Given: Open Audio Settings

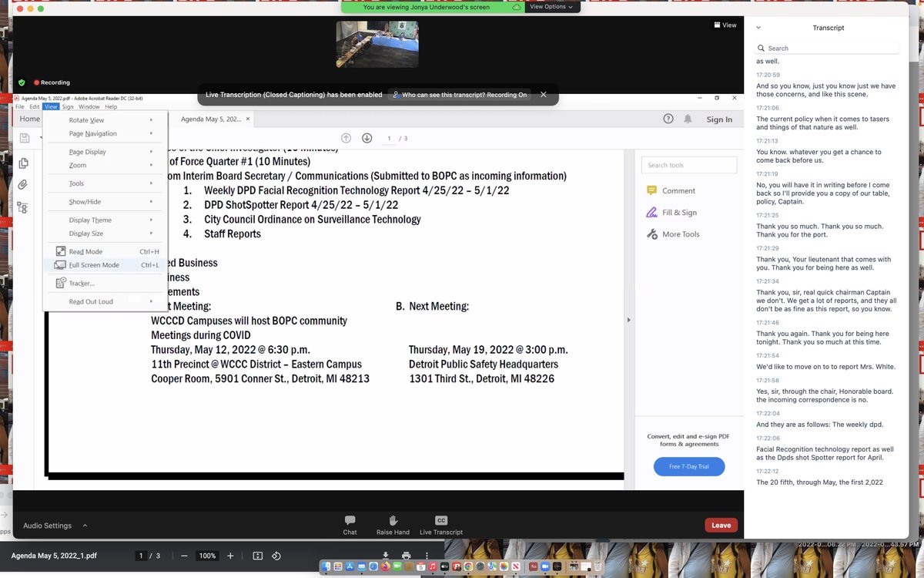Looking at the screenshot, I should click(47, 526).
